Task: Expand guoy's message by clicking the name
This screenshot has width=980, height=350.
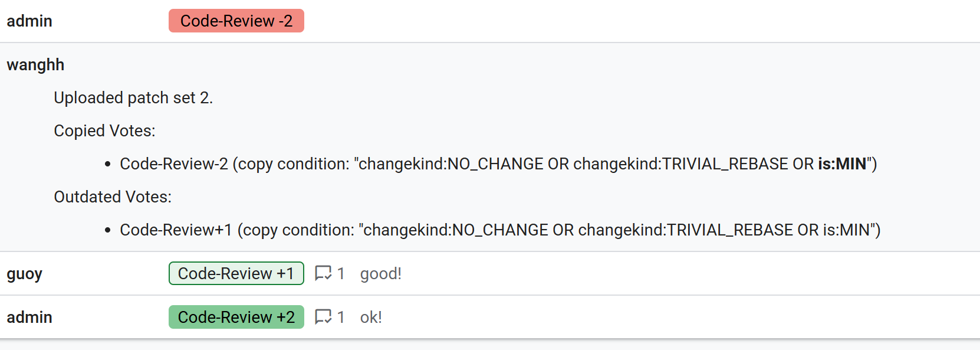Action: pyautogui.click(x=25, y=273)
